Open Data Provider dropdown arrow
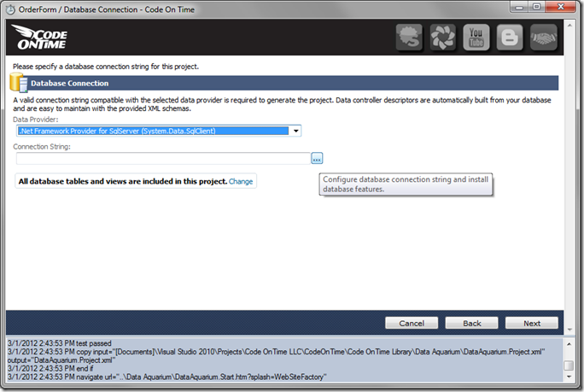The image size is (584, 392). pyautogui.click(x=295, y=131)
